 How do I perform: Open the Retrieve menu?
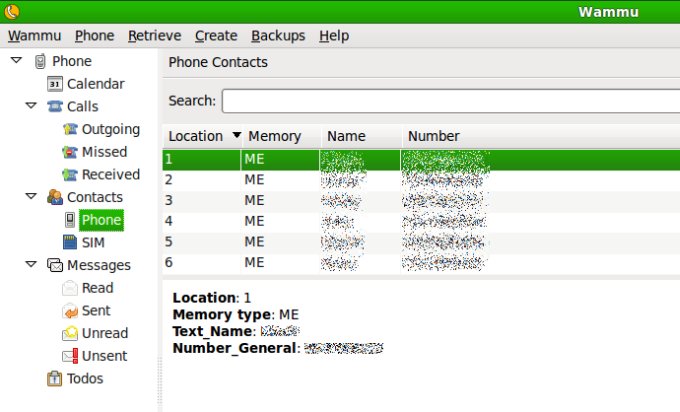pos(154,36)
